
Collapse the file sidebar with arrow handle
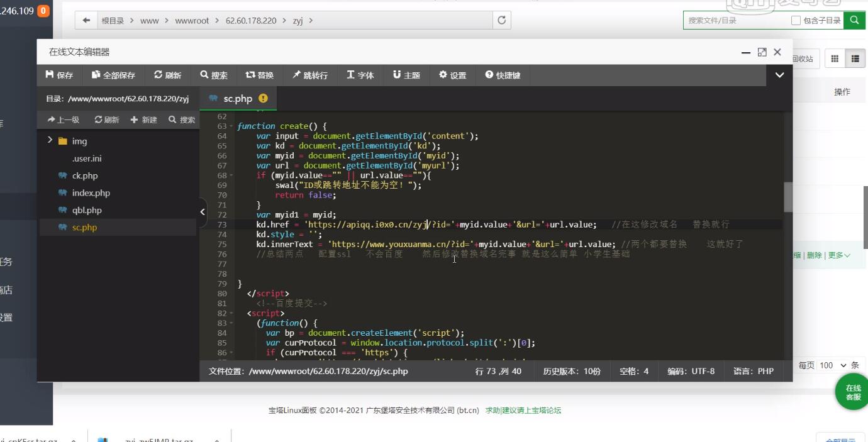point(203,212)
